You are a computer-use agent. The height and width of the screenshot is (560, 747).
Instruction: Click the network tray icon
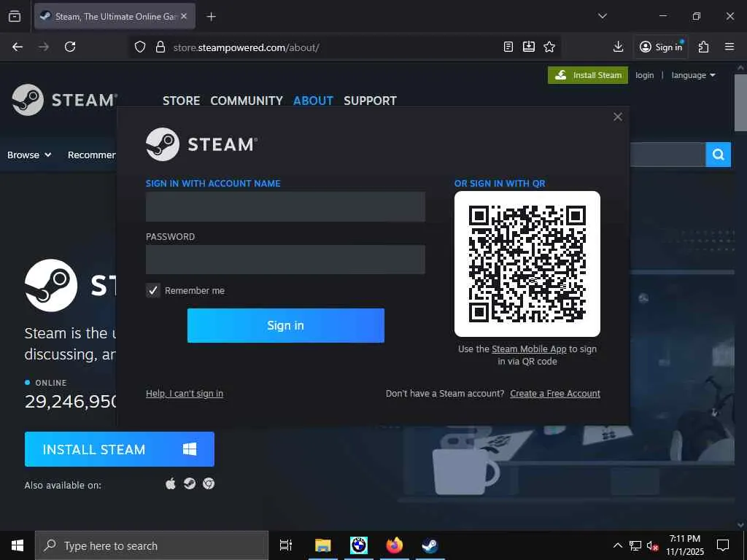(635, 545)
